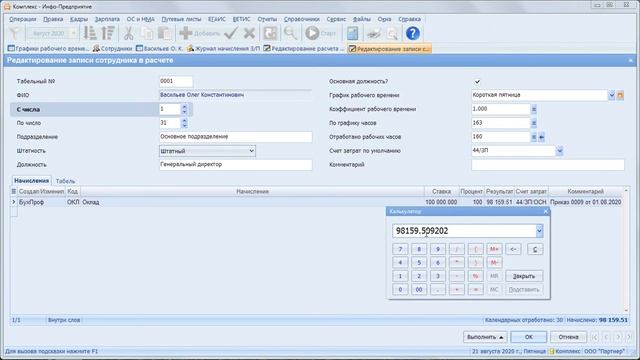Click the arrow icon next to Отработано рабочих часов
Viewport: 640px width, 360px height.
542,137
